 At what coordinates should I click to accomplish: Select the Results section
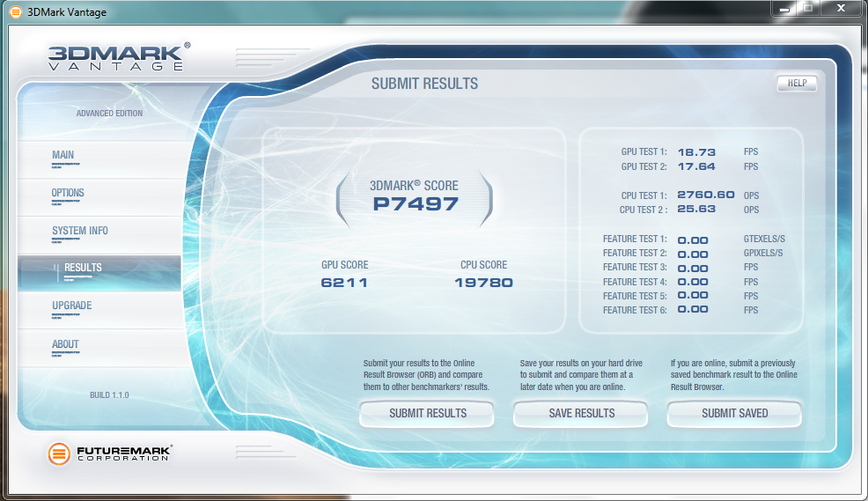click(x=99, y=272)
